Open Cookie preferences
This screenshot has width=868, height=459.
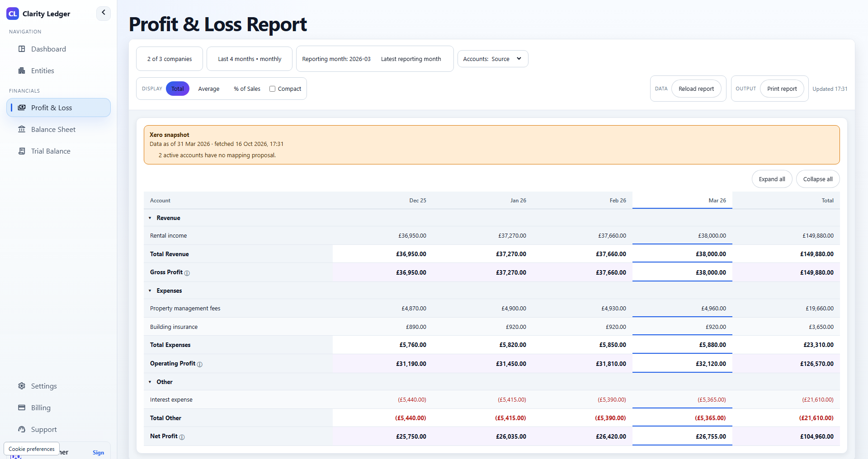click(x=32, y=449)
